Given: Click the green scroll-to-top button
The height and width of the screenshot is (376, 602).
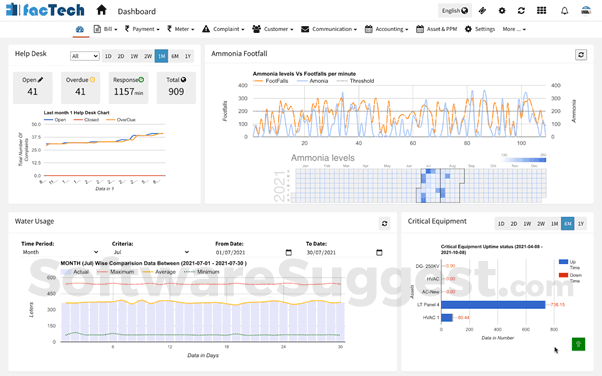Looking at the screenshot, I should click(579, 344).
